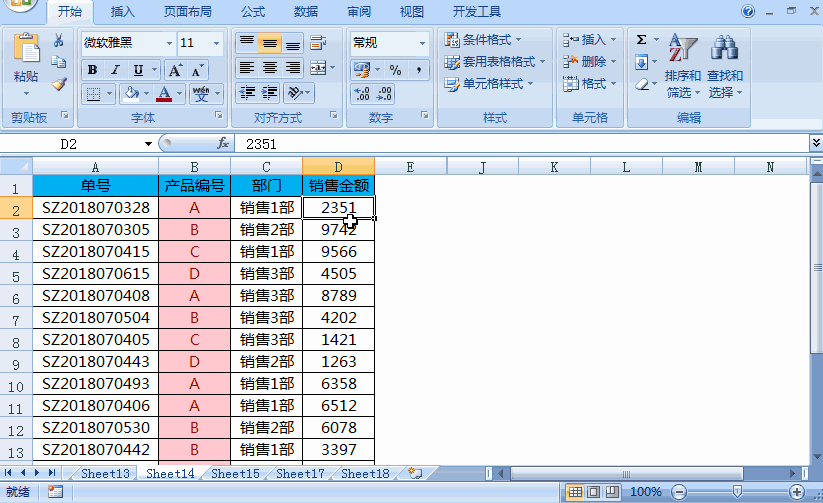Select the Format Painter brush

[59, 84]
